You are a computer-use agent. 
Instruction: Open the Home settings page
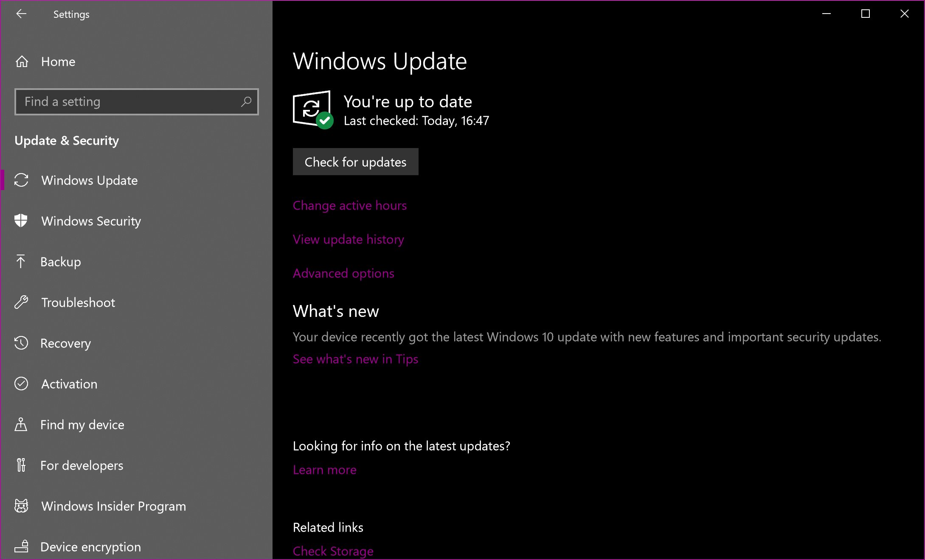tap(136, 62)
